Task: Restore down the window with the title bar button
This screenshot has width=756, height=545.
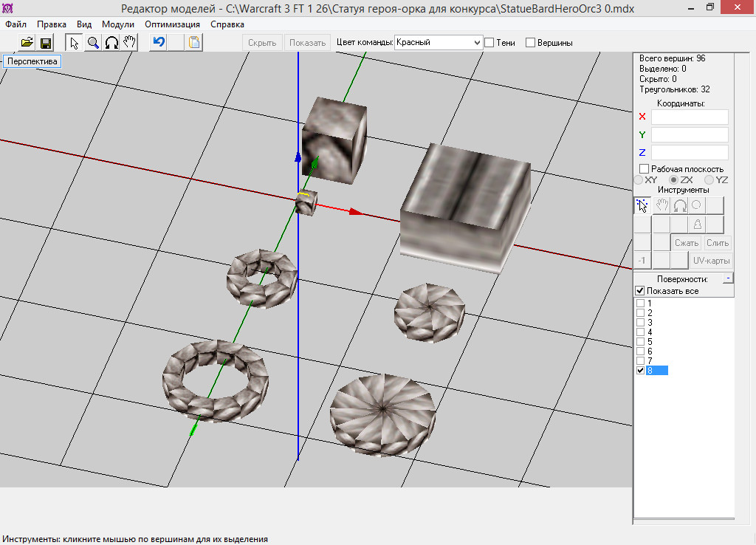Action: click(x=709, y=7)
